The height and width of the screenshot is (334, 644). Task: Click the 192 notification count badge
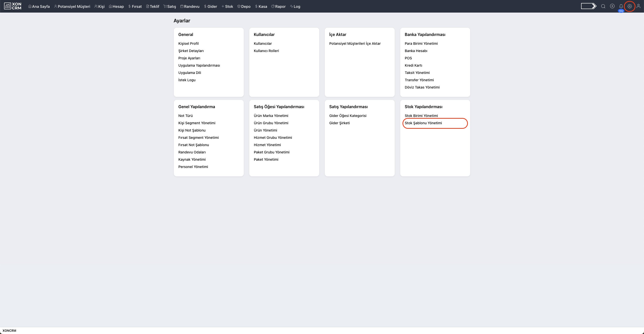tap(621, 11)
